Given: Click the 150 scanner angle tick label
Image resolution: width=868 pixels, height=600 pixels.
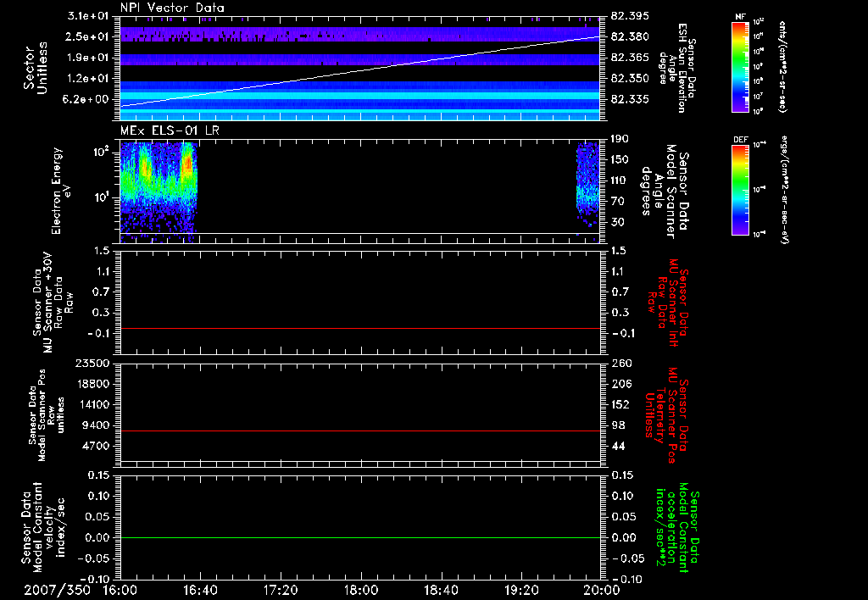Looking at the screenshot, I should point(620,159).
